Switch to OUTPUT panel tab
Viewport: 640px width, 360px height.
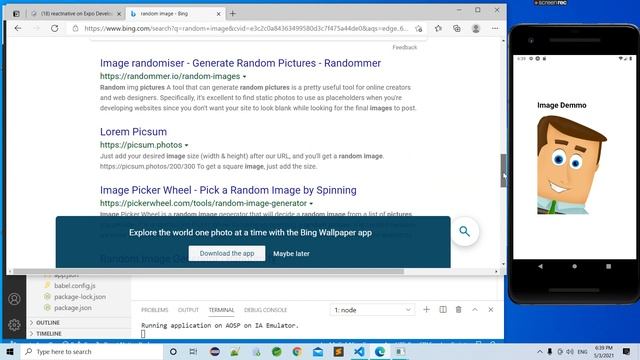(188, 310)
